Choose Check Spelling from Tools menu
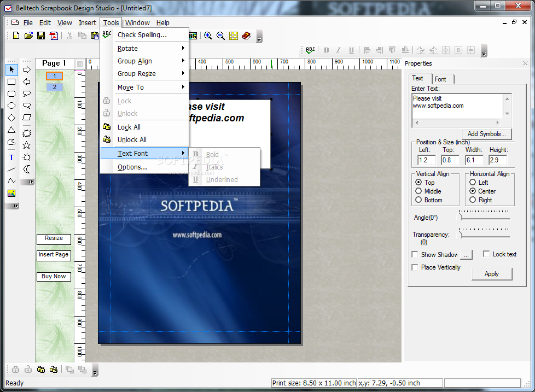 pos(144,35)
